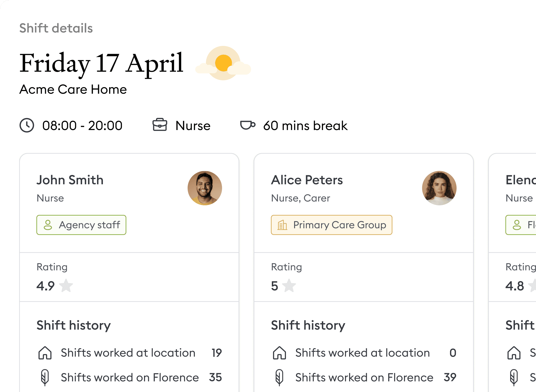The height and width of the screenshot is (392, 536).
Task: Click the building icon in Primary Care Group badge
Action: click(282, 225)
